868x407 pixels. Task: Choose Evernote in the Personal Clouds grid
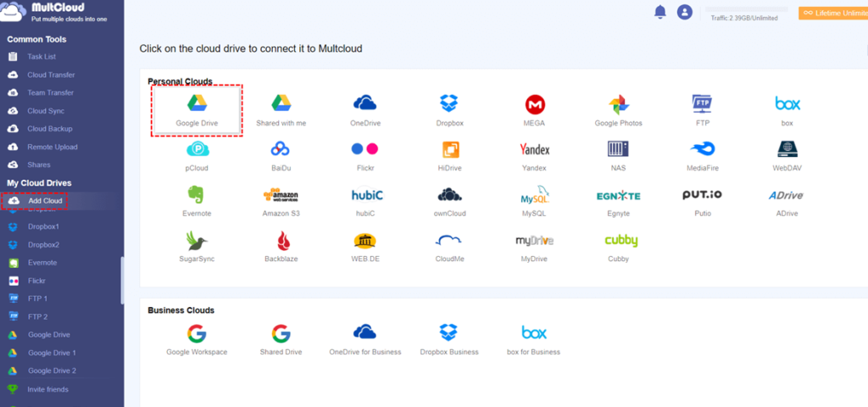(197, 201)
